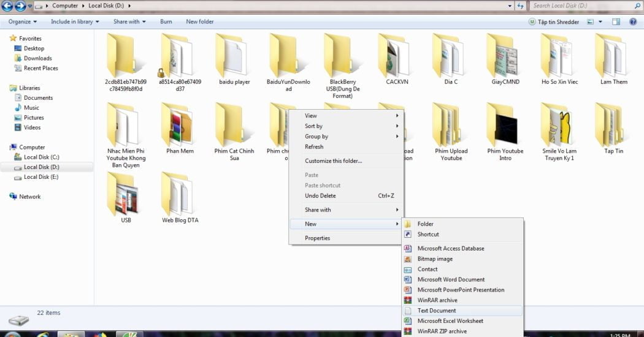Select the locked a8514ca80e67409d37 folder
Screen dimensions: 644x337
pyautogui.click(x=180, y=62)
